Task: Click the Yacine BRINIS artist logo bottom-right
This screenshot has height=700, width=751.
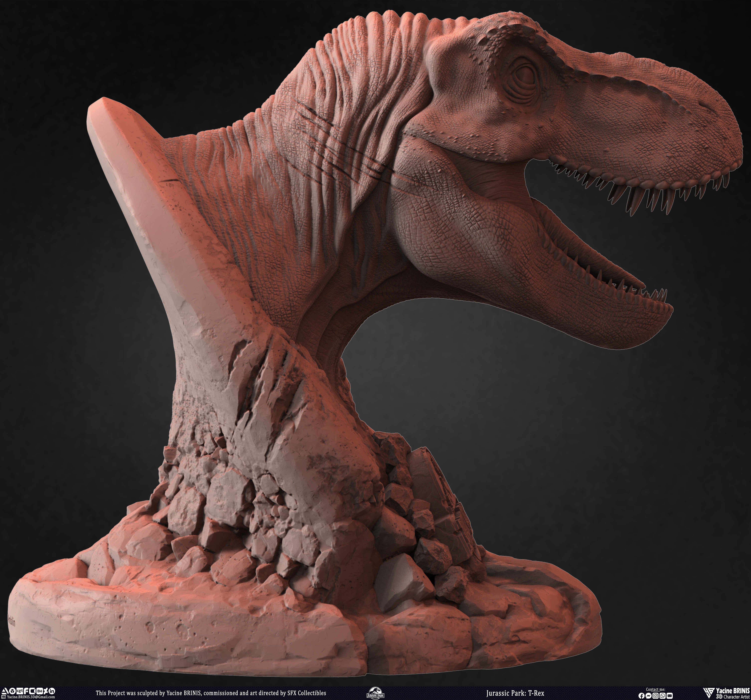Action: (x=709, y=693)
